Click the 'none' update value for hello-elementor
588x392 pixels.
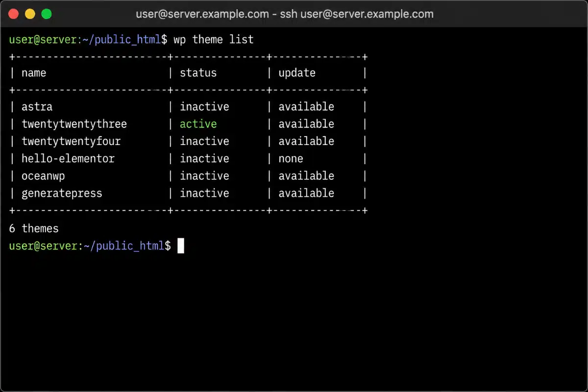(291, 159)
